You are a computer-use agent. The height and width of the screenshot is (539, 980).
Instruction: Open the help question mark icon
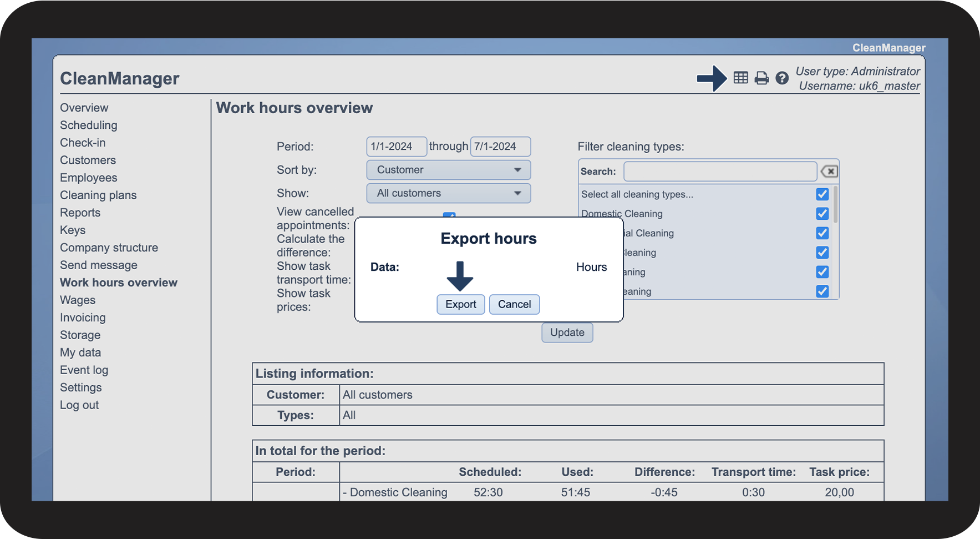click(x=782, y=78)
